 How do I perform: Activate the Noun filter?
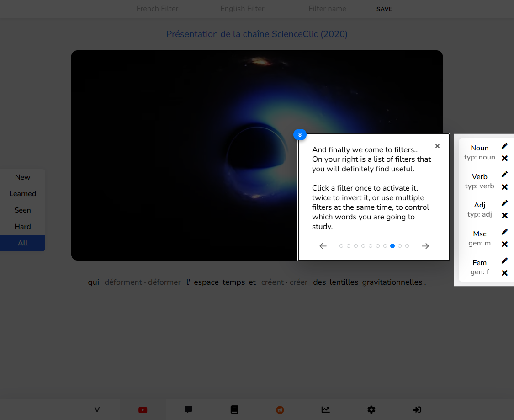(479, 153)
